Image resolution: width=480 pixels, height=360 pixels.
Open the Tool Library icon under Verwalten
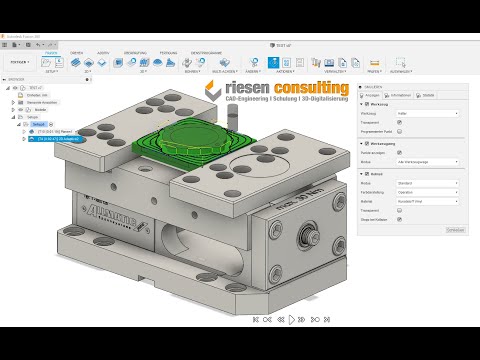[316, 62]
